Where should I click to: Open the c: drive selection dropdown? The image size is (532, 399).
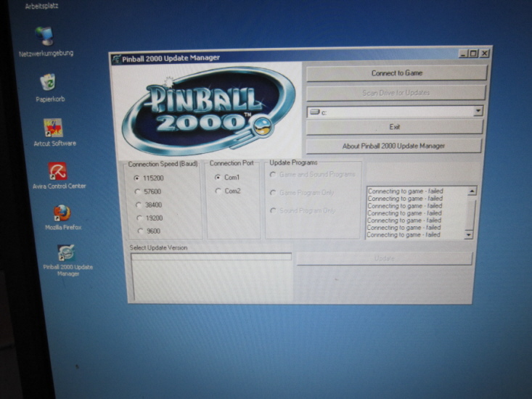pyautogui.click(x=478, y=111)
